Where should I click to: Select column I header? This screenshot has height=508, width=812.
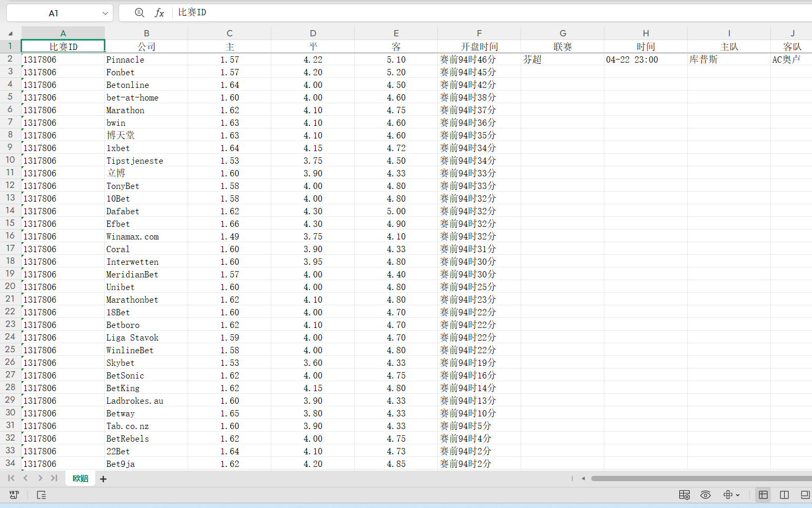729,33
